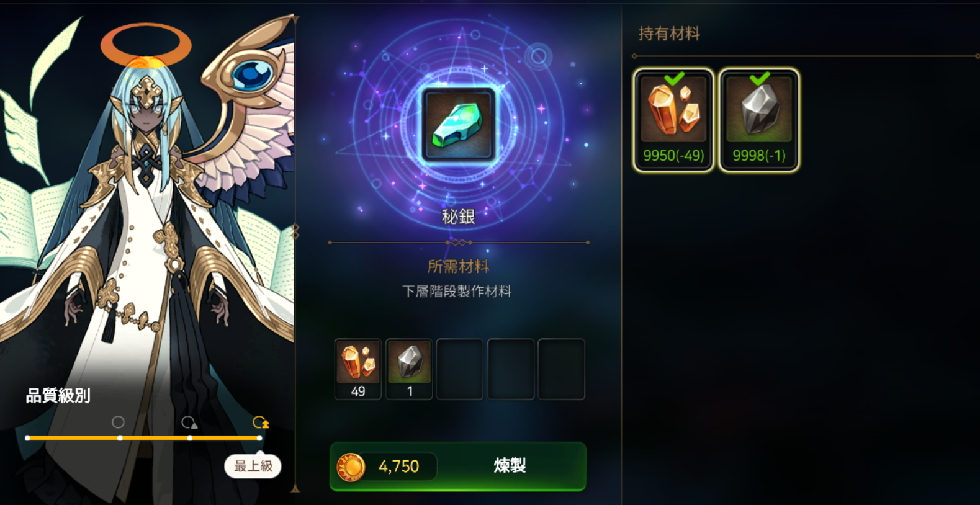Choose the plain circle quality grade icon
Screen dimensions: 980x505
coord(118,422)
